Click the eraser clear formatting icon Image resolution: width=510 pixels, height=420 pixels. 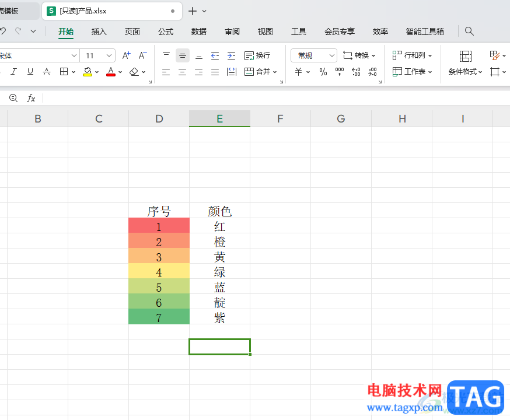coord(134,72)
